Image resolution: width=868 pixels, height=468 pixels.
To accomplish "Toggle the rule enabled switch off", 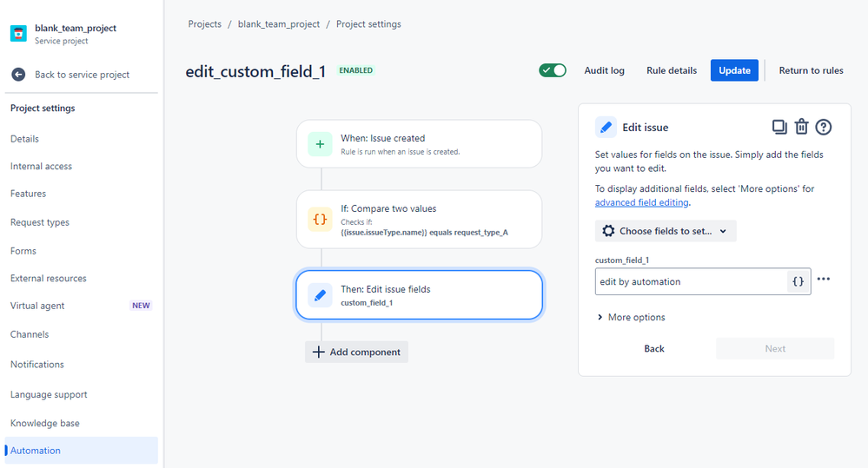I will [x=553, y=70].
